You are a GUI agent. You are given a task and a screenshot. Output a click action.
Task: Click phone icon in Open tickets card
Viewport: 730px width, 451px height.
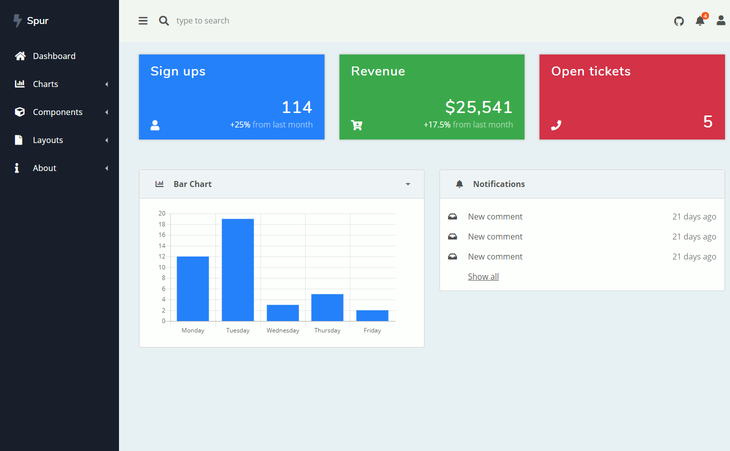pyautogui.click(x=556, y=125)
